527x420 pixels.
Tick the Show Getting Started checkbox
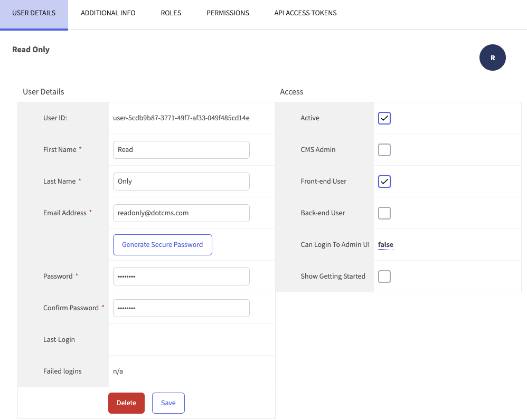coord(384,276)
